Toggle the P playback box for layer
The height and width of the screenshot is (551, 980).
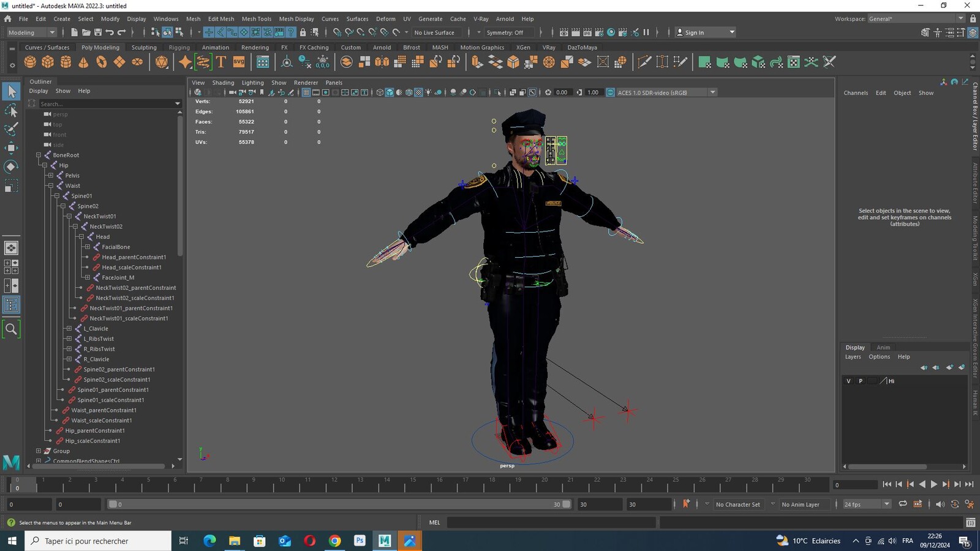tap(861, 381)
